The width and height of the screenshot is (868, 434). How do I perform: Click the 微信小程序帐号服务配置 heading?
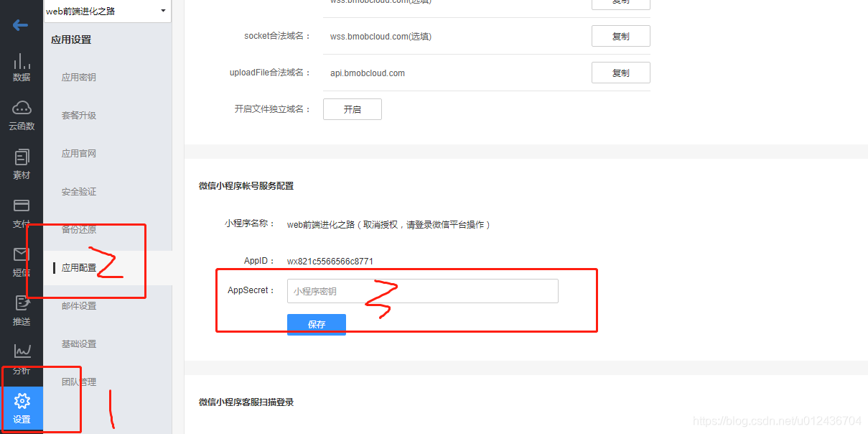246,186
